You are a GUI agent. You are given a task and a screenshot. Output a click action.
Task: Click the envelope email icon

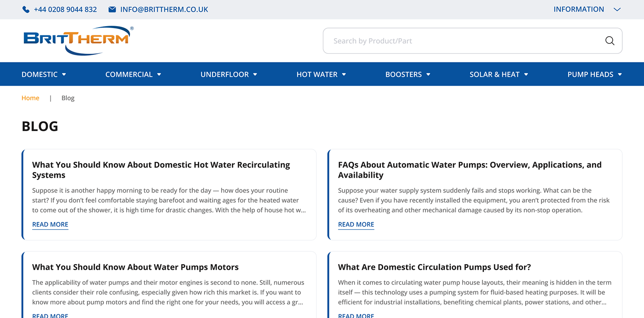(112, 10)
